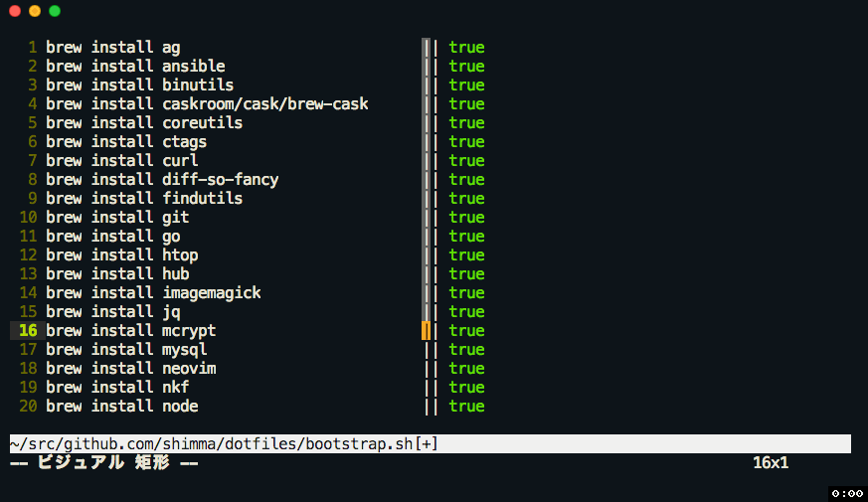Click the 'brew install curl' line

[121, 160]
